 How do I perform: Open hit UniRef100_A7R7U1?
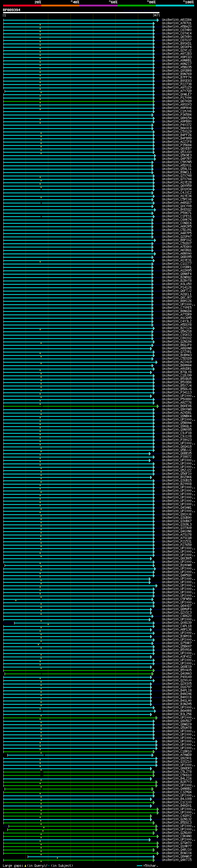[x=176, y=23]
